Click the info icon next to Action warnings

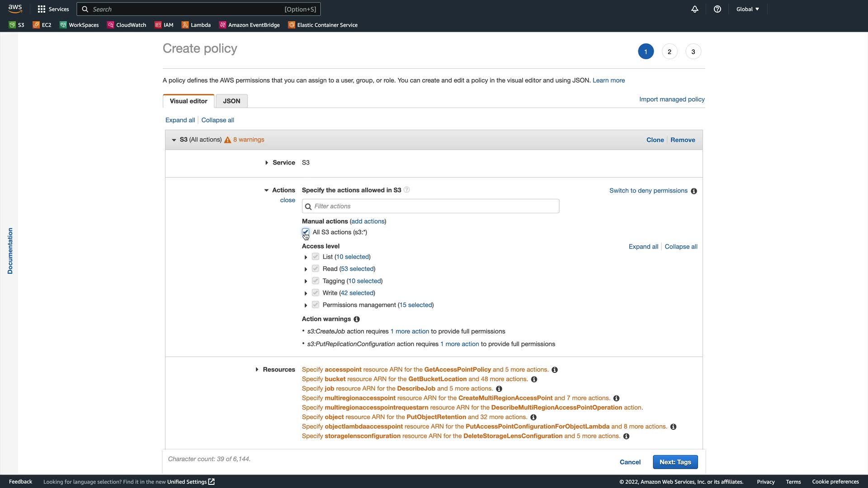coord(357,319)
